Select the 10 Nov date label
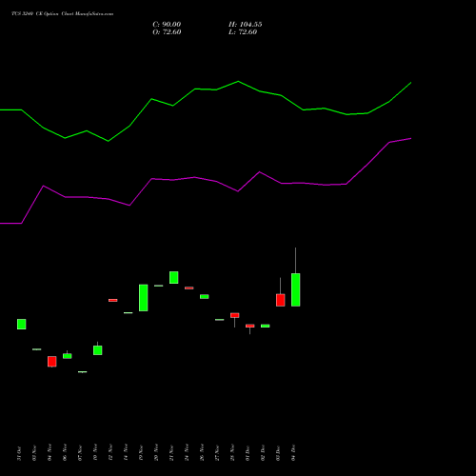This screenshot has height=476, width=476. coord(95,453)
